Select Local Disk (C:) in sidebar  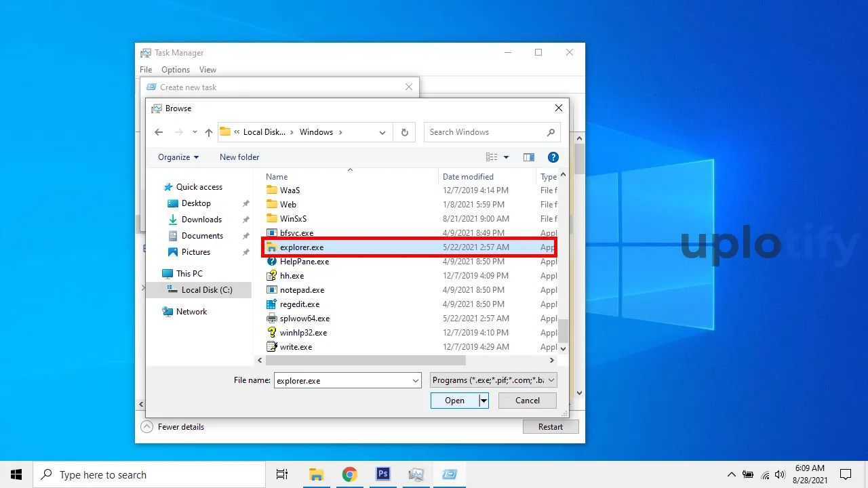(x=199, y=290)
